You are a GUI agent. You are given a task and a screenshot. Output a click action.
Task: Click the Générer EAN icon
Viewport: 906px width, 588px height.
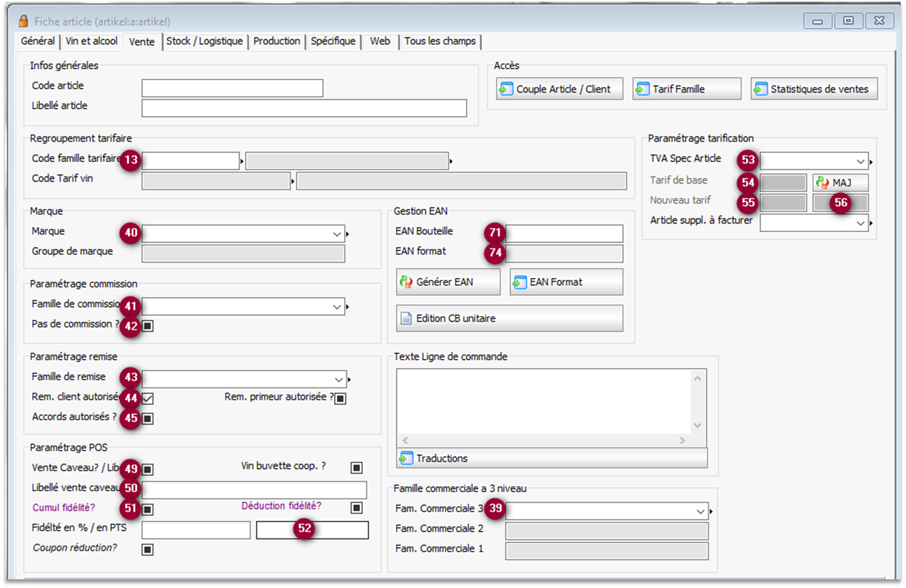coord(406,282)
